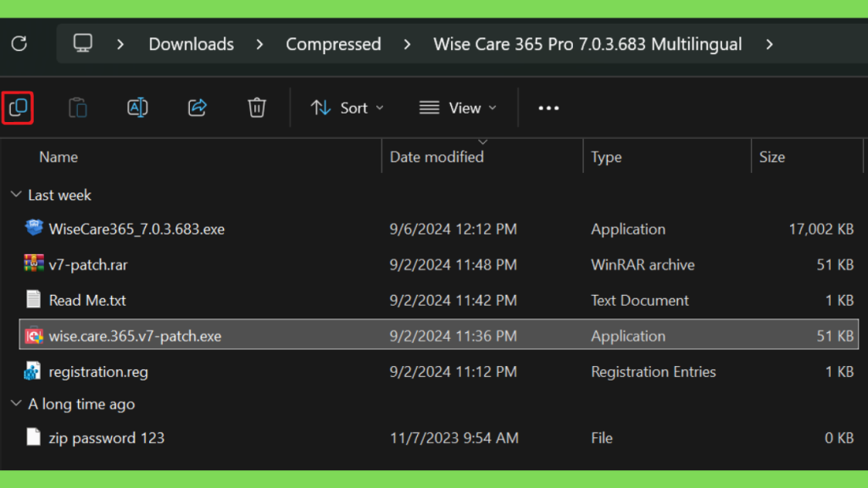
Task: Click date 11/7/2023 9:54 AM
Action: pyautogui.click(x=454, y=438)
